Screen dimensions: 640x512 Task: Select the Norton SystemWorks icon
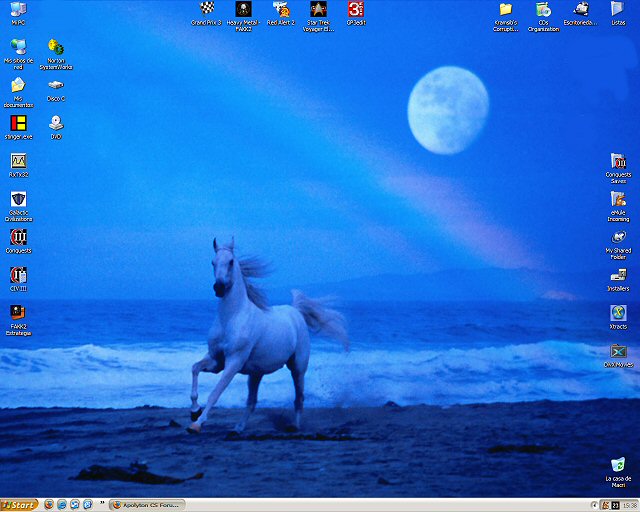click(x=56, y=48)
